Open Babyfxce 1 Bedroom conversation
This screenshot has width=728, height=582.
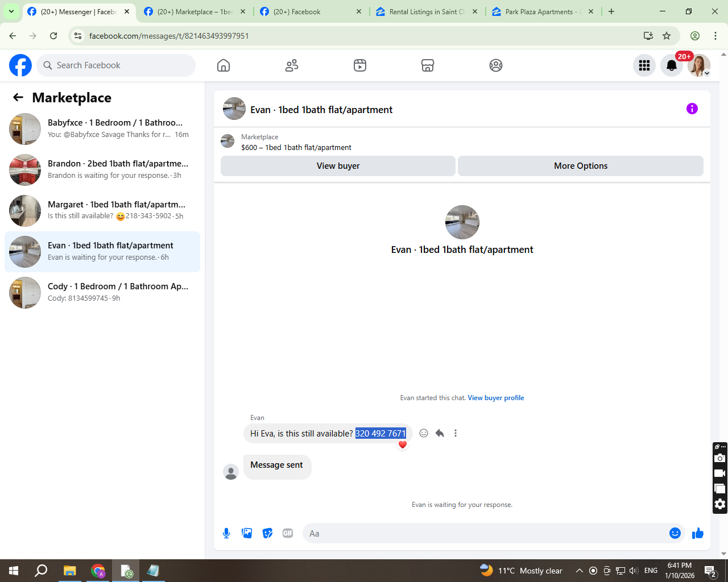pyautogui.click(x=102, y=129)
